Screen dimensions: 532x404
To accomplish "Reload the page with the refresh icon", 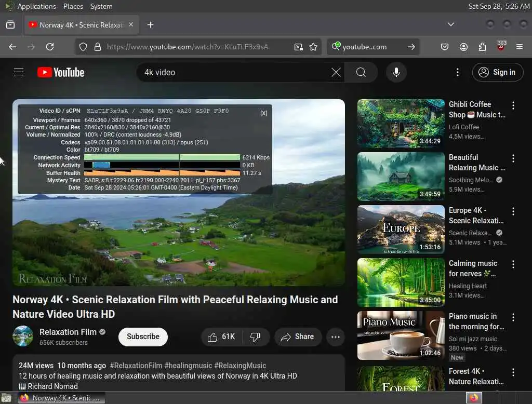I will (x=50, y=47).
